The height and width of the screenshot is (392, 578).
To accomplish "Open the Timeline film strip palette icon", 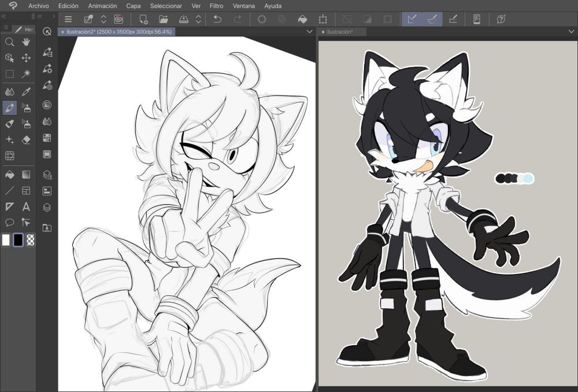I will pos(47,154).
